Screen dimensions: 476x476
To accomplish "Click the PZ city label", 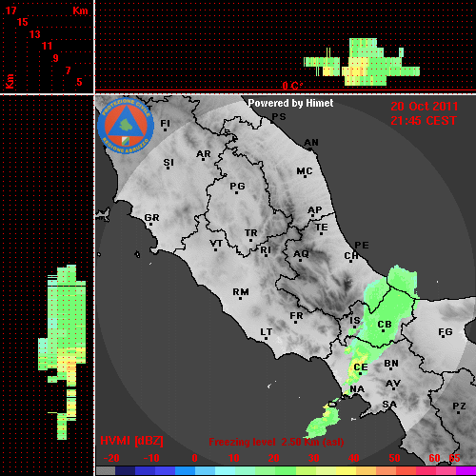I will (459, 407).
